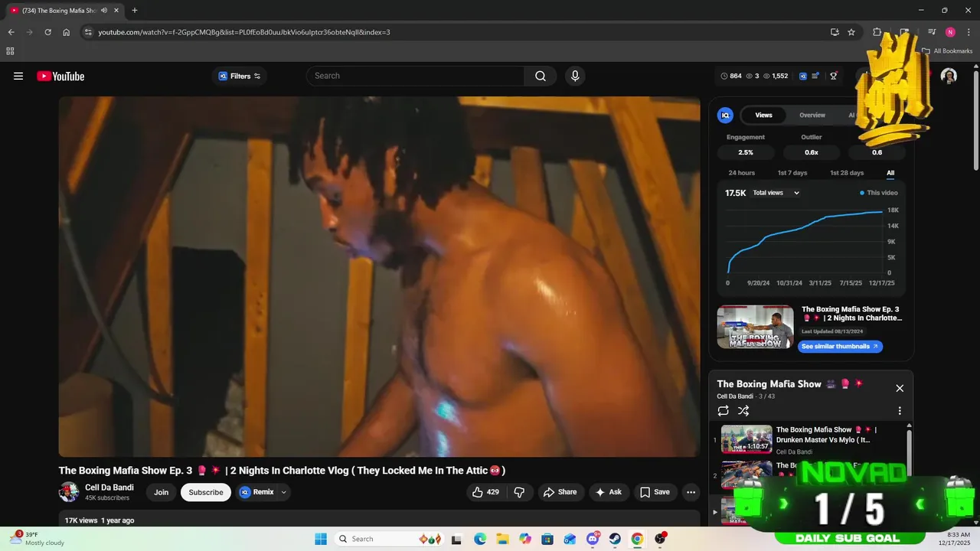Viewport: 980px width, 551px height.
Task: Select the Views tab in vidIQ panel
Action: click(764, 115)
